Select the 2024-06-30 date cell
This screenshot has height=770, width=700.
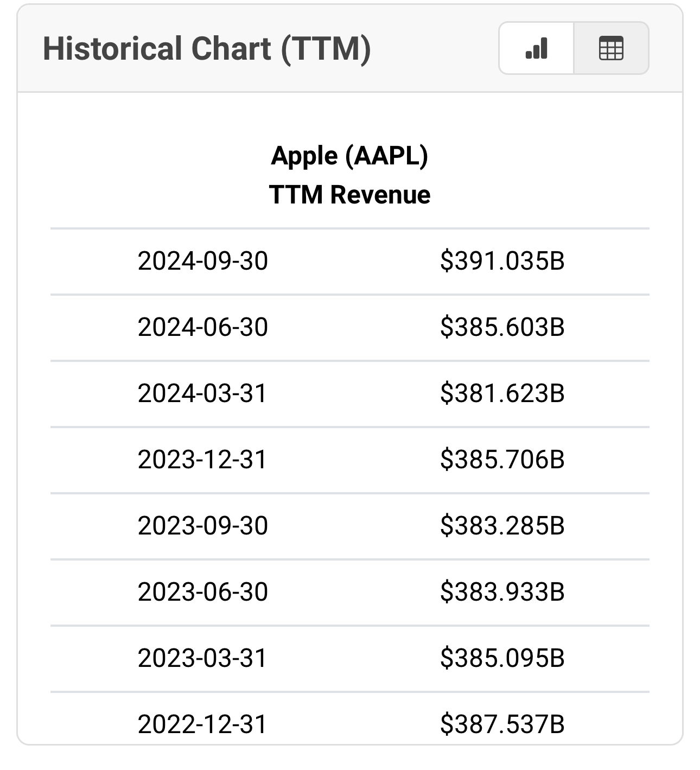(202, 327)
